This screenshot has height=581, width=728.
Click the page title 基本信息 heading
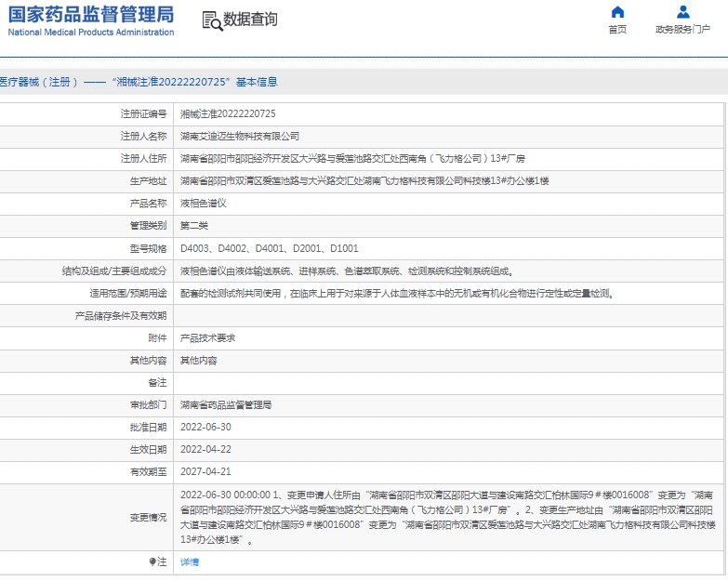(257, 82)
